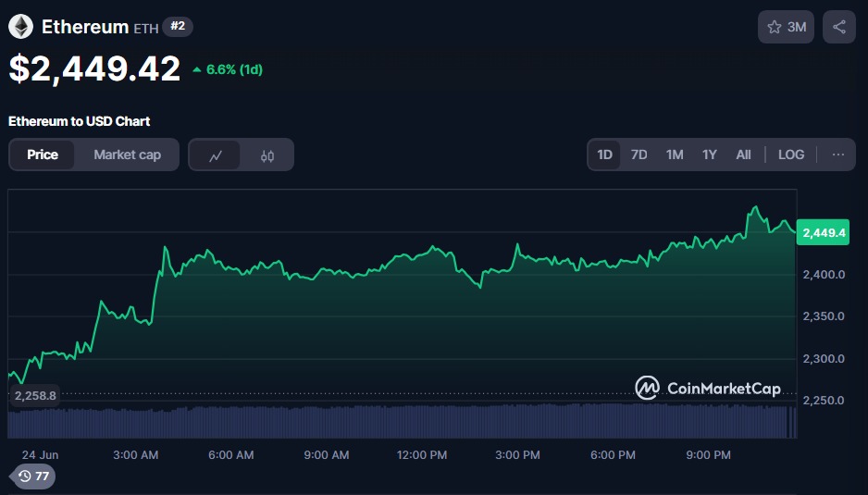This screenshot has height=495, width=868.
Task: Click the Ethereum coin name heading
Action: click(x=85, y=27)
